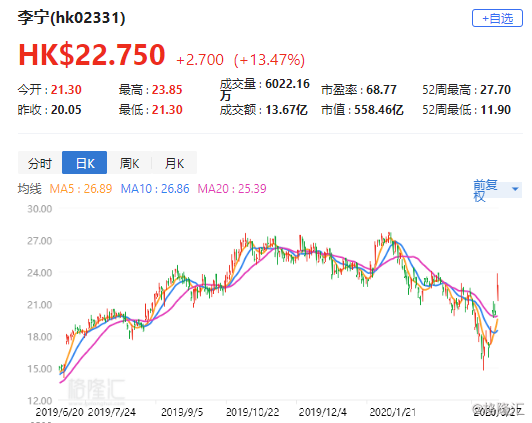
Task: Click price change +2.700
Action: 200,60
